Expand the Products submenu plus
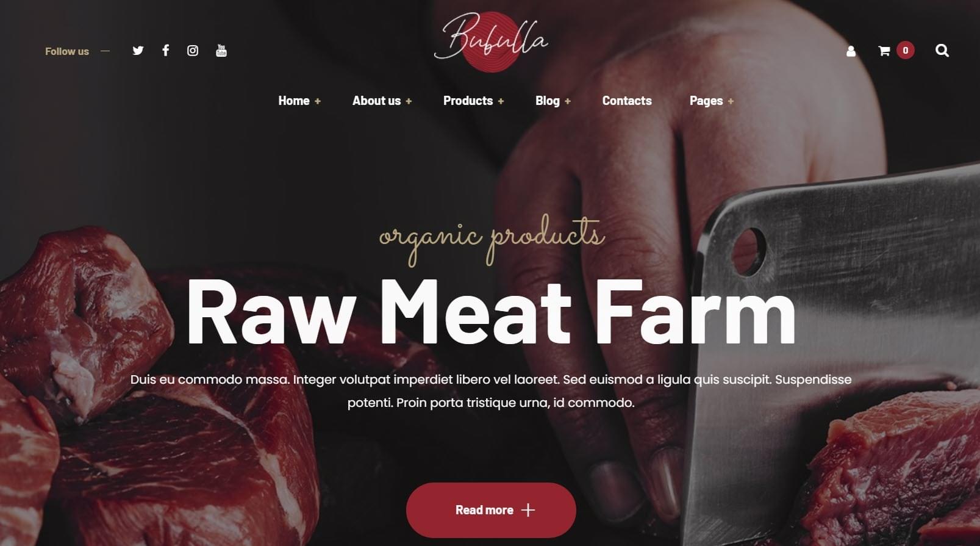Image resolution: width=980 pixels, height=546 pixels. pos(501,101)
